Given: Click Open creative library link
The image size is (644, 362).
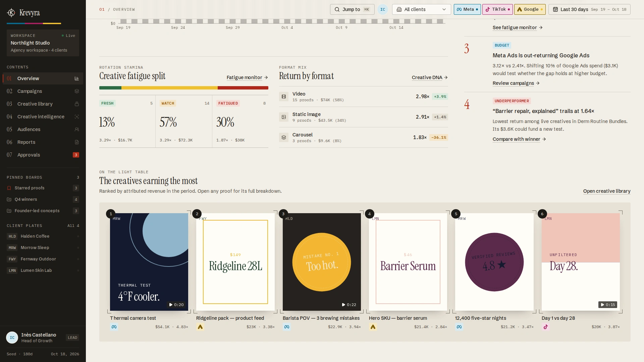Looking at the screenshot, I should click(607, 191).
